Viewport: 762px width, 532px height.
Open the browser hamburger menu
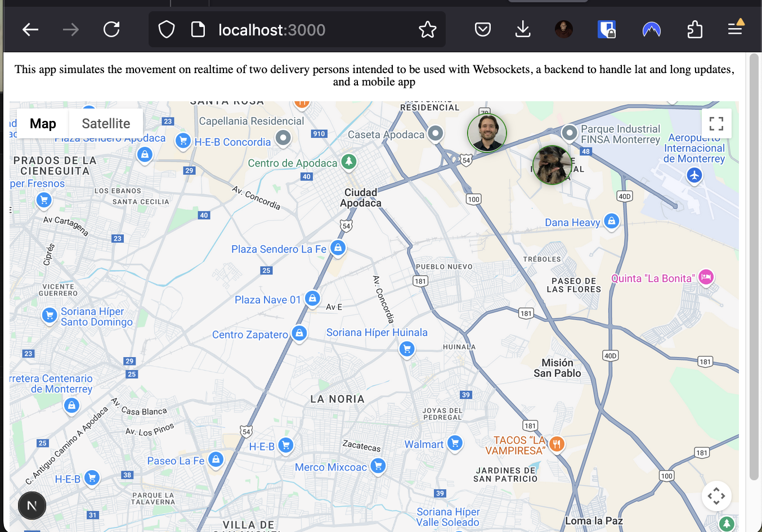click(735, 28)
